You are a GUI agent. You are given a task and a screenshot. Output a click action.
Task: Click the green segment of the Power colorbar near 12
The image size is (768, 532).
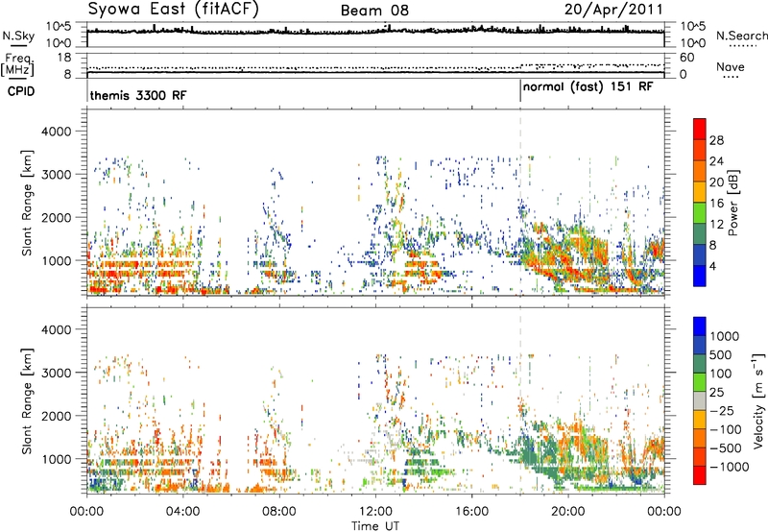pyautogui.click(x=700, y=213)
